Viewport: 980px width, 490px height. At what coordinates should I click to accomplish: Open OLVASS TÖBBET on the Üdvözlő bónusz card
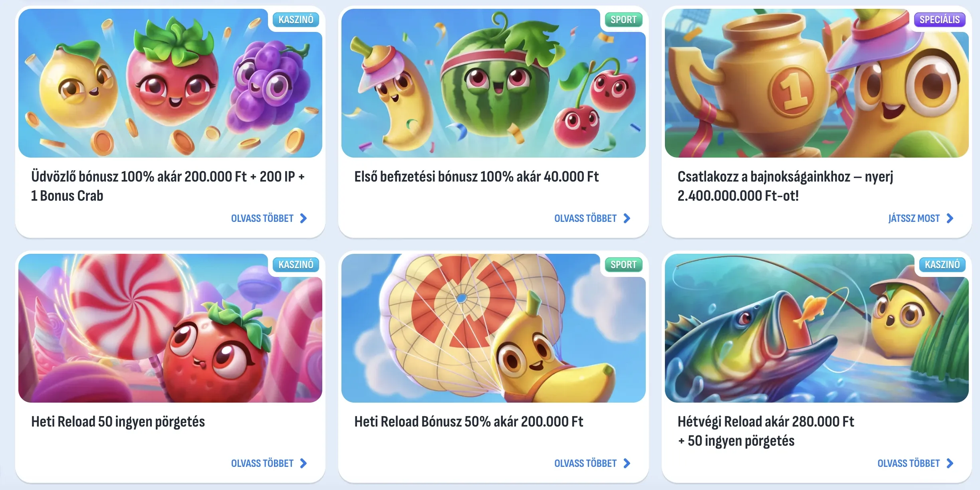(262, 218)
